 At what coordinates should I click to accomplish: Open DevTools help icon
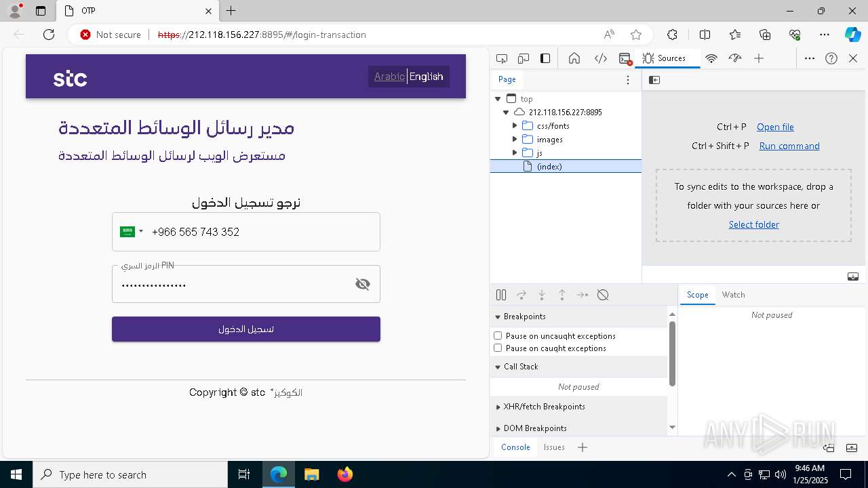click(831, 58)
